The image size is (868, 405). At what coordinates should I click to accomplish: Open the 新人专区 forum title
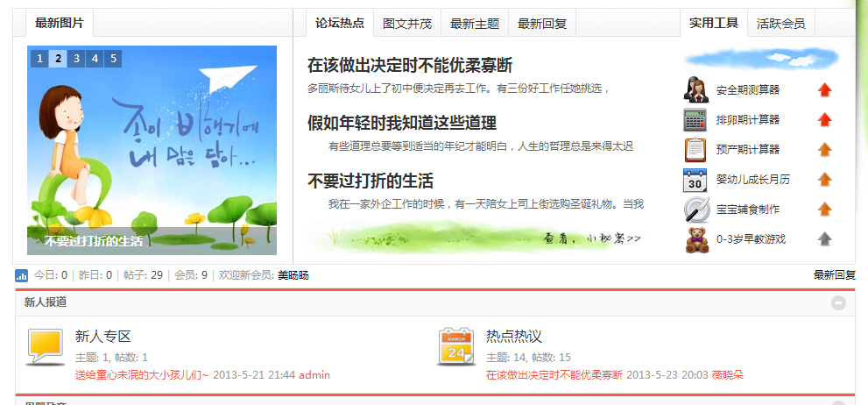103,337
